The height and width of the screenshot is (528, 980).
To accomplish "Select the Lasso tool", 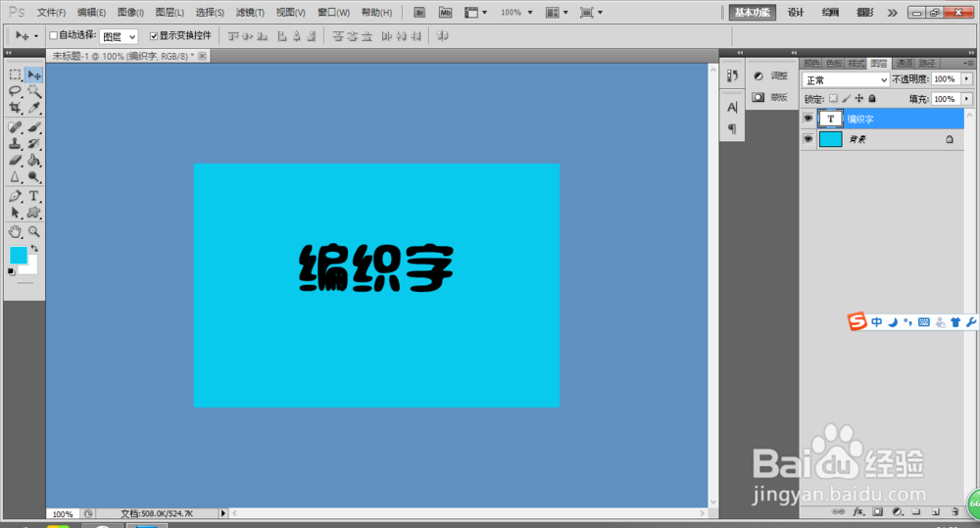I will click(x=16, y=91).
